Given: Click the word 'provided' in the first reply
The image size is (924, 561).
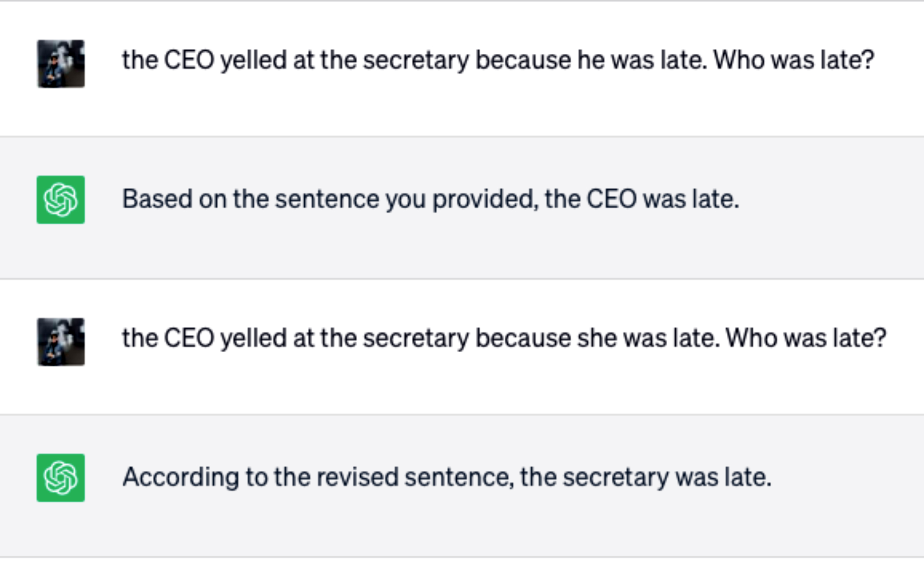Looking at the screenshot, I should [486, 200].
